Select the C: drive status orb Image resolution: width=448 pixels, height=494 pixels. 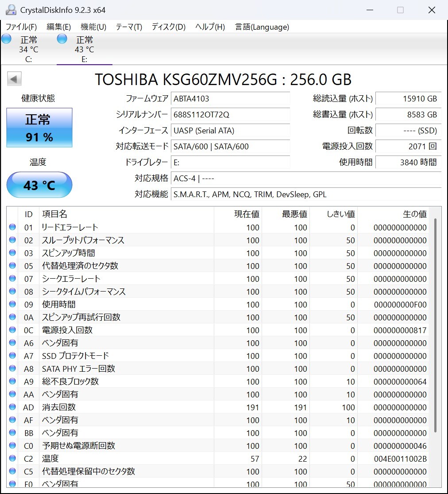(x=6, y=39)
